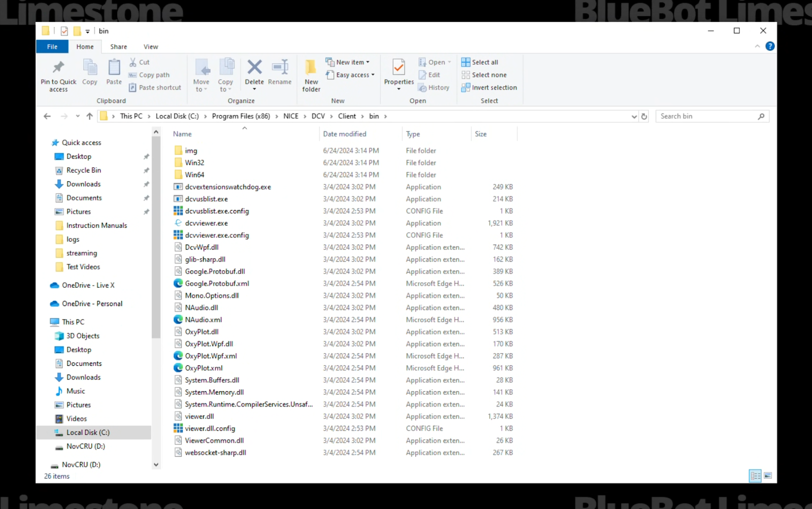The image size is (812, 509).
Task: Switch to Details view layout icon
Action: coord(755,476)
